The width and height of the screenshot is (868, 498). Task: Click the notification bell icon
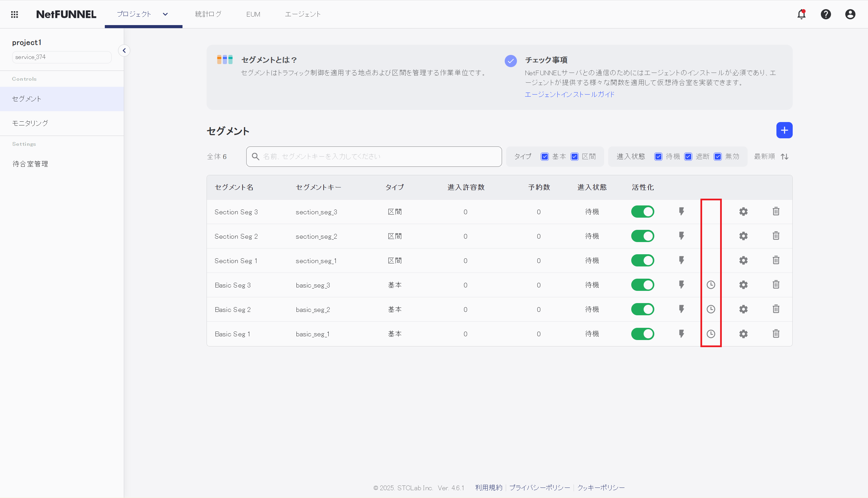click(801, 14)
